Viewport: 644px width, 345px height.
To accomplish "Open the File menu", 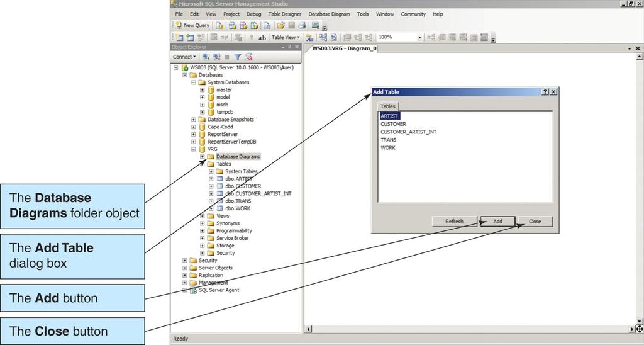I will 179,14.
